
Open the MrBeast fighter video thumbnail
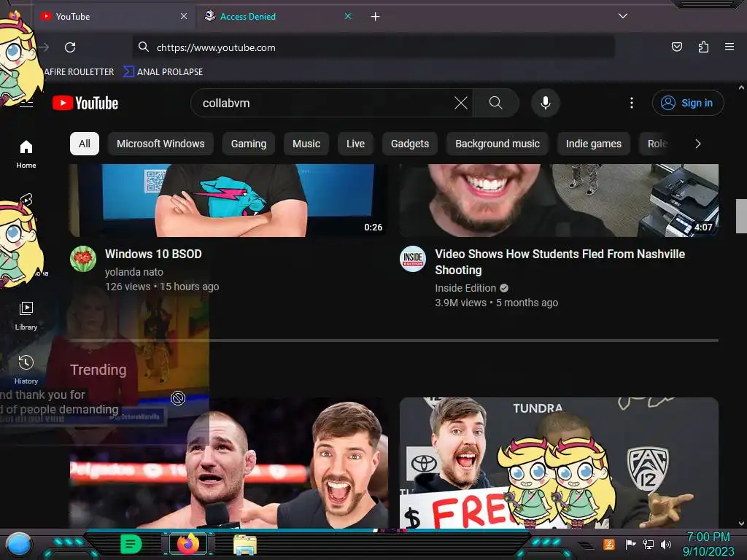pyautogui.click(x=228, y=463)
